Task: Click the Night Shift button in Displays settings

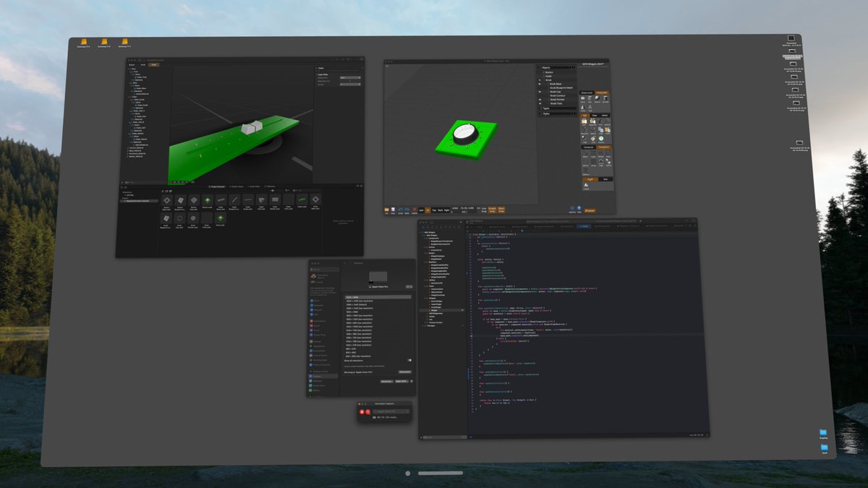Action: [401, 381]
